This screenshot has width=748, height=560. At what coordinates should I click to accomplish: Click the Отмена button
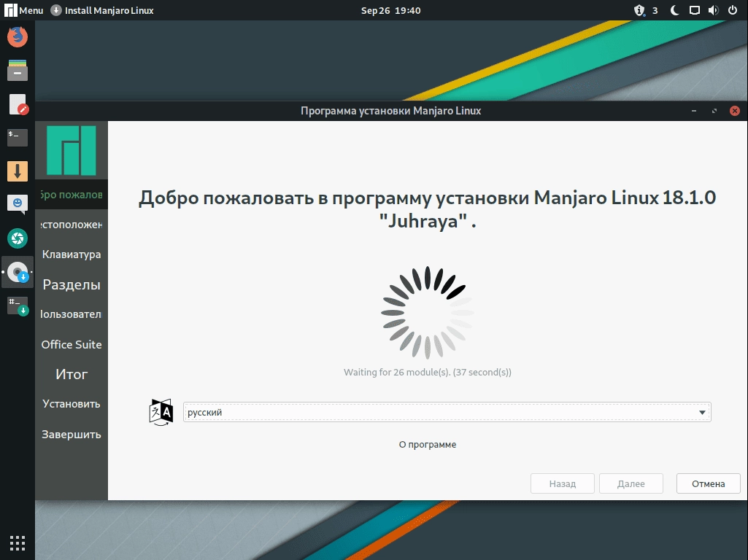(709, 483)
